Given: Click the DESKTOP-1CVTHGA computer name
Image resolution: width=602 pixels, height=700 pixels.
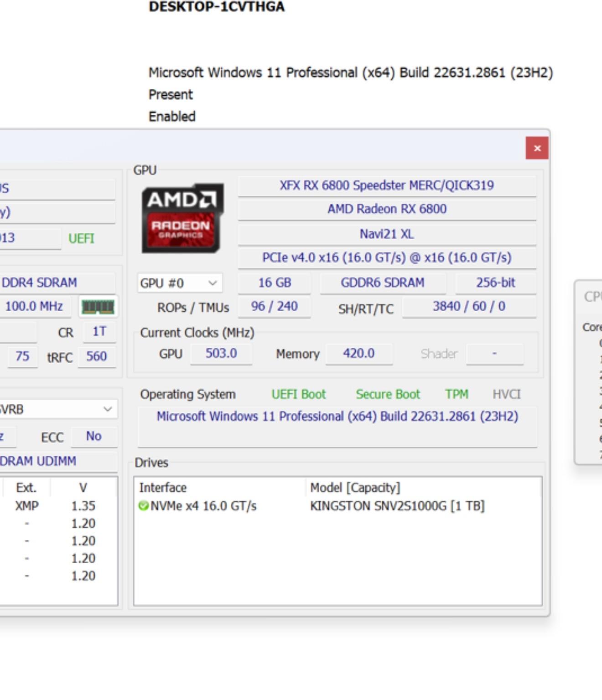Looking at the screenshot, I should (217, 7).
